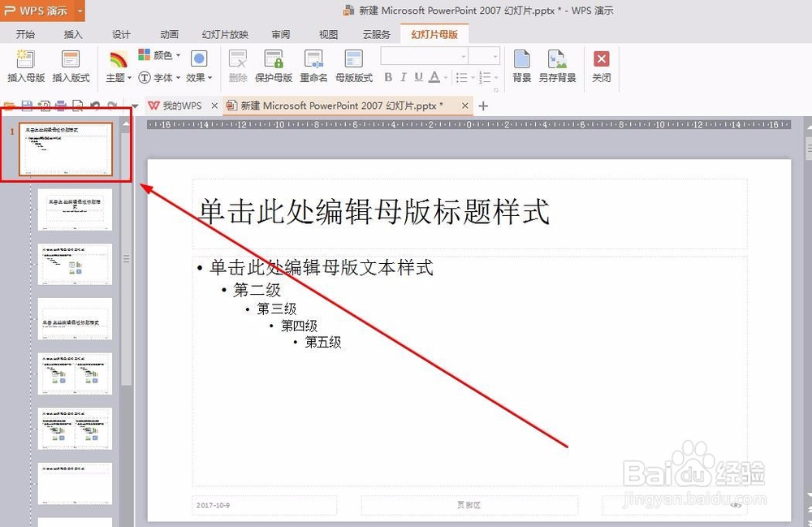Switch to the 视图 (View) ribbon tab
The height and width of the screenshot is (527, 812).
tap(328, 34)
